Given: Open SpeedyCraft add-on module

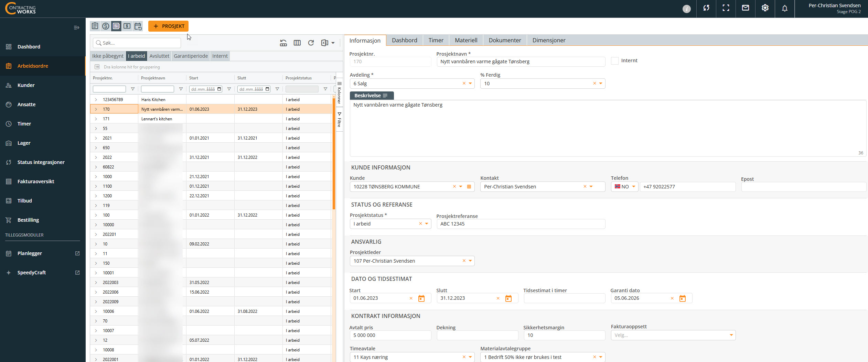Looking at the screenshot, I should click(x=43, y=273).
